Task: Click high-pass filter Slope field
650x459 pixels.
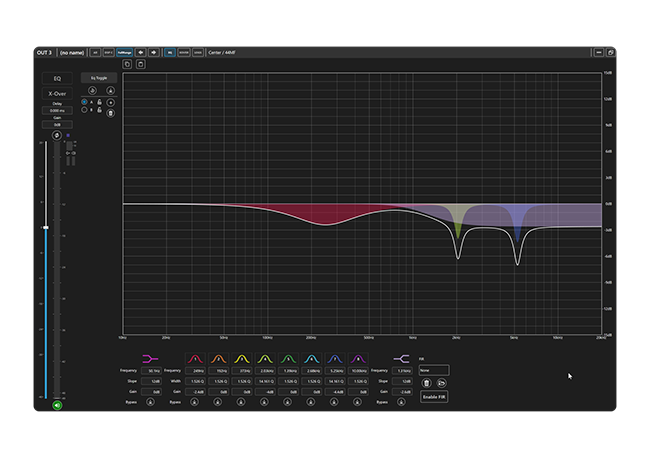Action: point(152,381)
